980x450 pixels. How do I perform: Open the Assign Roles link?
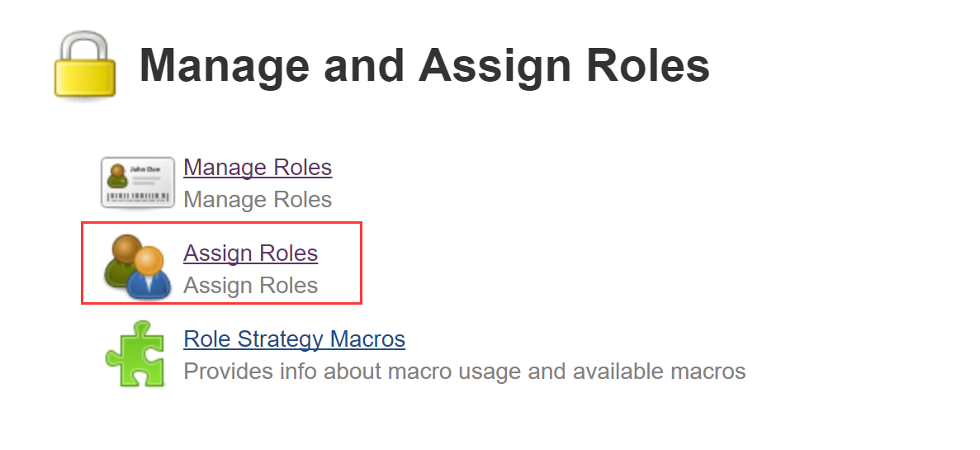click(250, 253)
